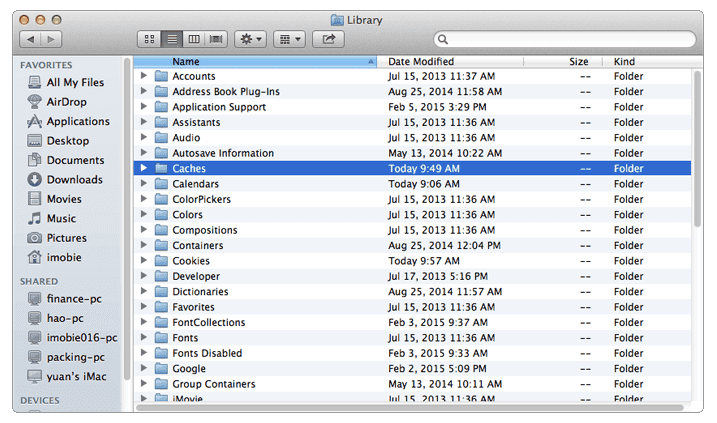This screenshot has height=423, width=717.
Task: Select the Compositions folder icon
Action: 161,230
